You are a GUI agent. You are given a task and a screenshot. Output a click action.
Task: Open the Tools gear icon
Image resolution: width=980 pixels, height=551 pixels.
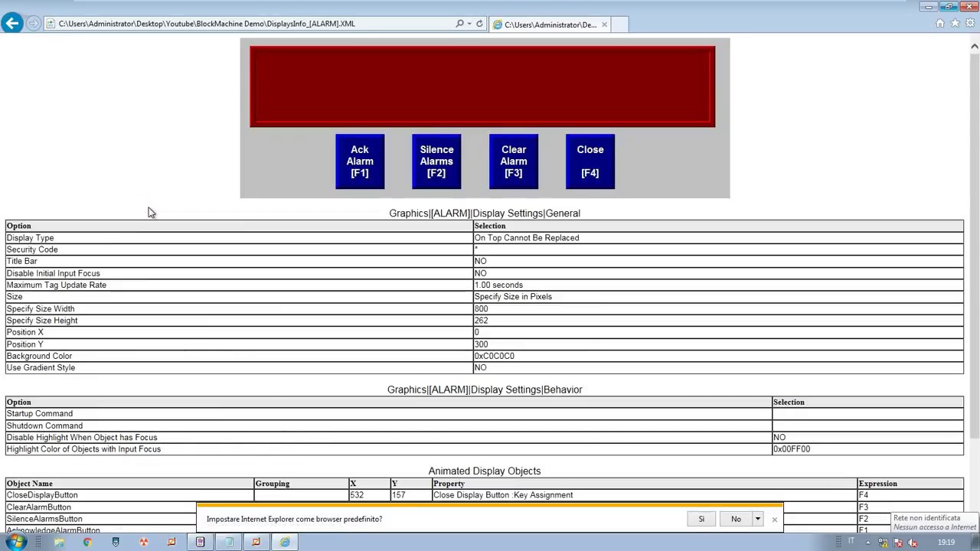tap(969, 24)
